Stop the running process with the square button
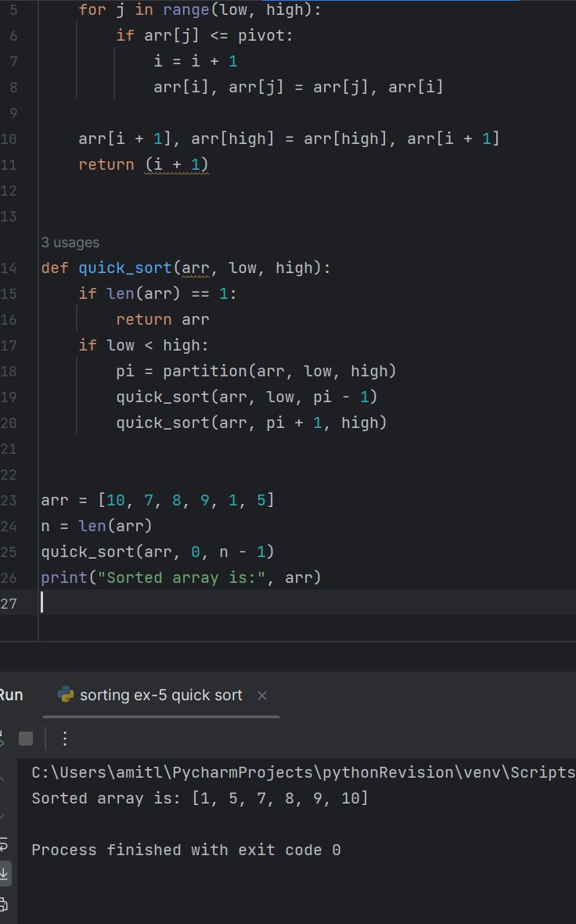576x924 pixels. tap(26, 739)
